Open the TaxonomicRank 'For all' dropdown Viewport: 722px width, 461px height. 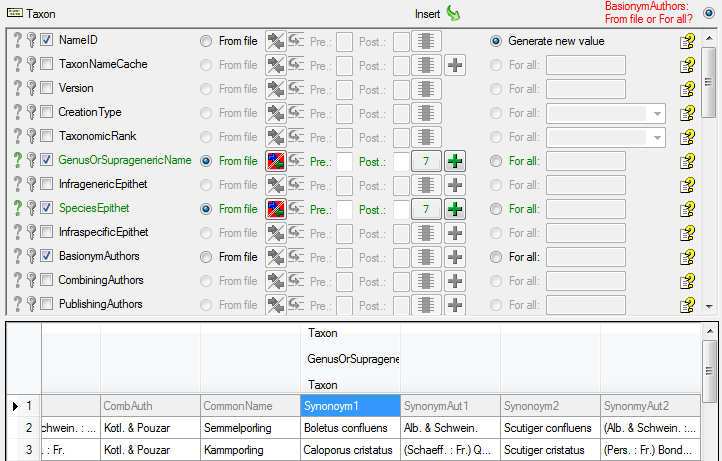[657, 137]
